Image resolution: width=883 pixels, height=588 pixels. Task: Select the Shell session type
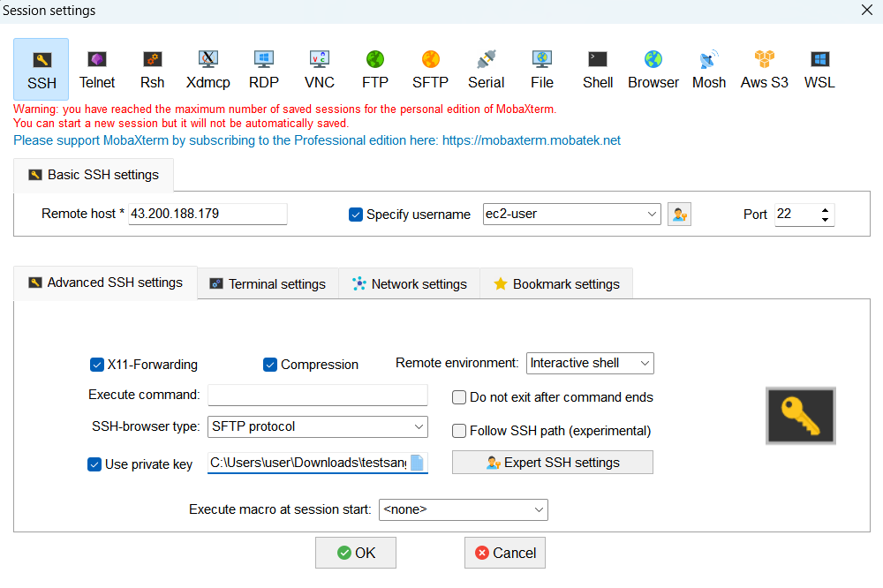point(598,69)
